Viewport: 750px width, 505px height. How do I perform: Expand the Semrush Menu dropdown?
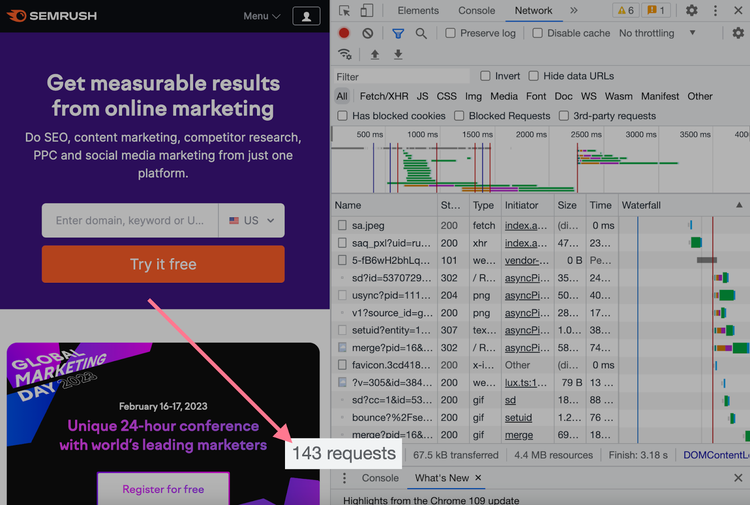[262, 16]
